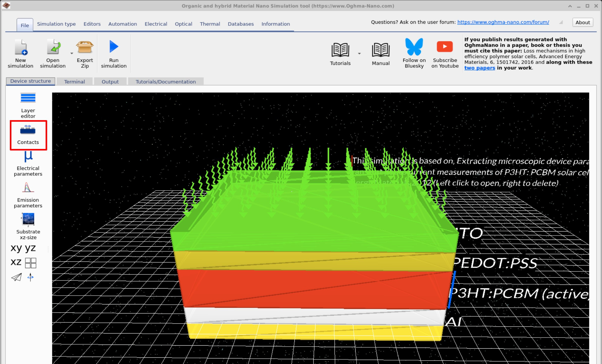The image size is (602, 364).
Task: Click the About button
Action: point(583,22)
